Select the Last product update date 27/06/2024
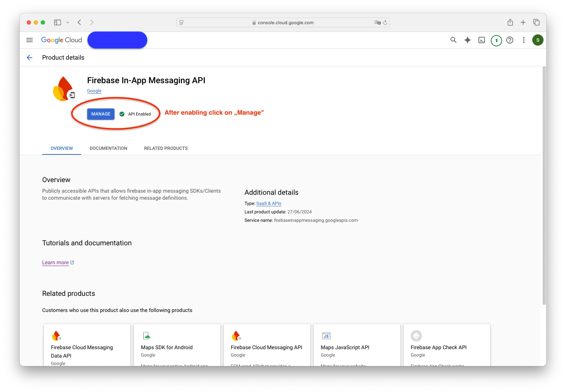 [x=300, y=212]
